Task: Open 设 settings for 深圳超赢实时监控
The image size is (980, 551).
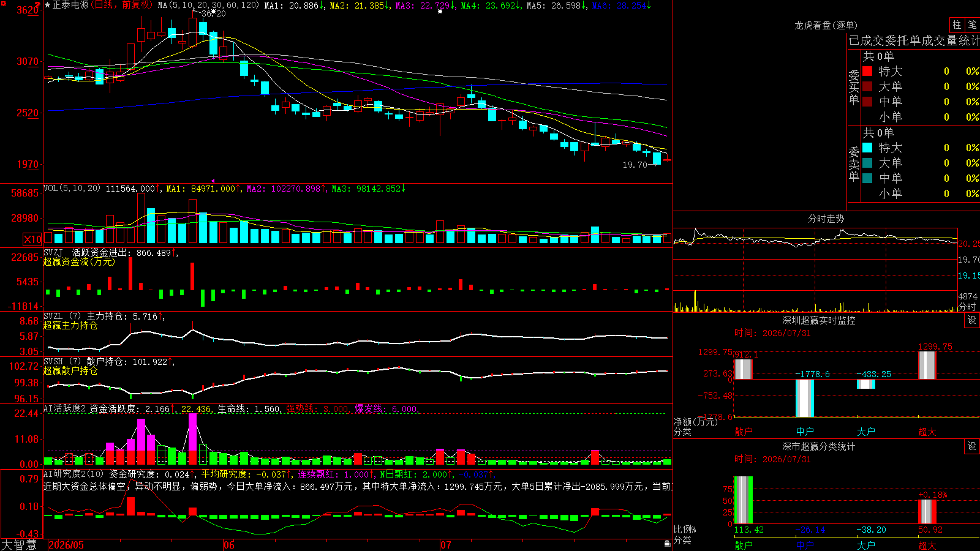Action: click(972, 320)
